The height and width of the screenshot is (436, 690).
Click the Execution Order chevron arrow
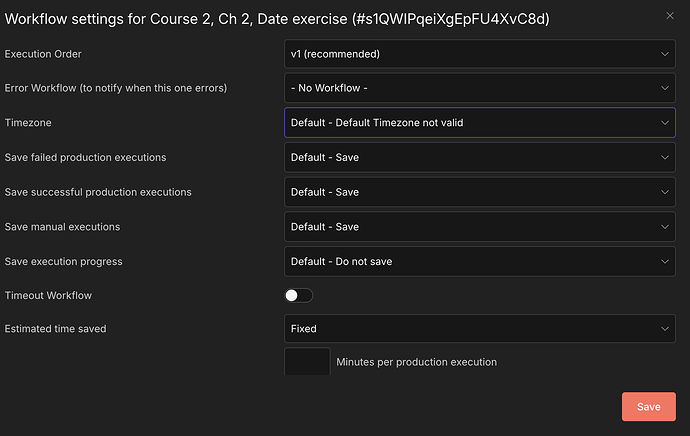pos(666,54)
